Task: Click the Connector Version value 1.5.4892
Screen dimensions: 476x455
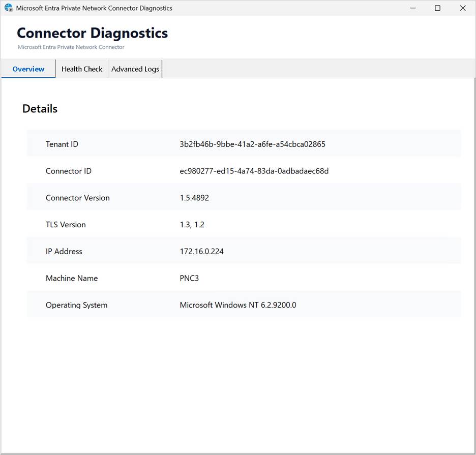Action: pos(194,198)
